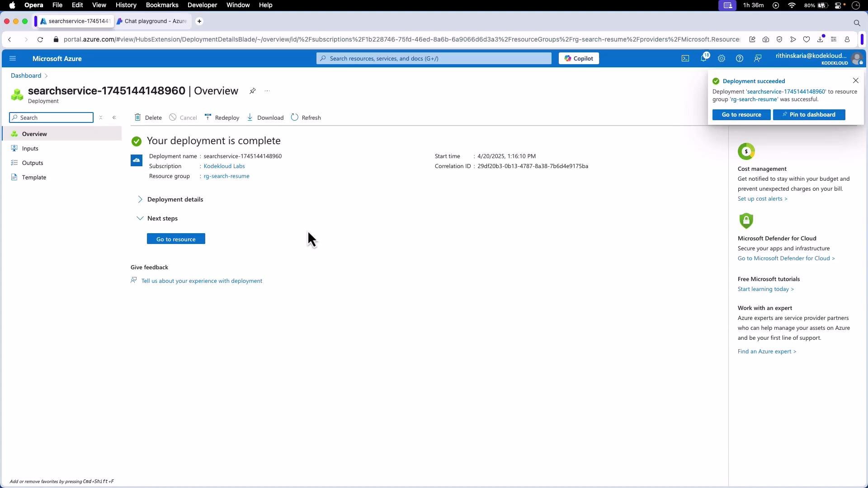Open the account profile avatar

pos(856,59)
